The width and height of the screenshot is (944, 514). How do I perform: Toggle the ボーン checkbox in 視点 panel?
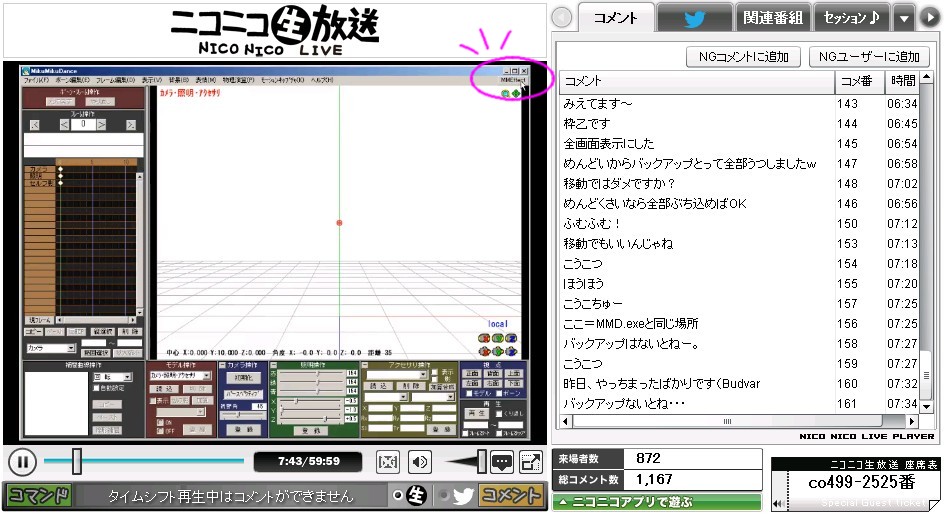point(498,393)
